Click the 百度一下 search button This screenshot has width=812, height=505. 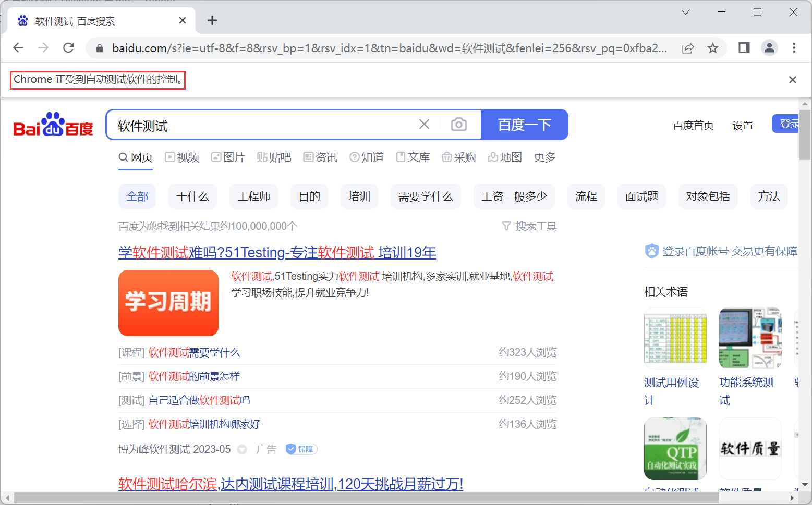point(525,125)
